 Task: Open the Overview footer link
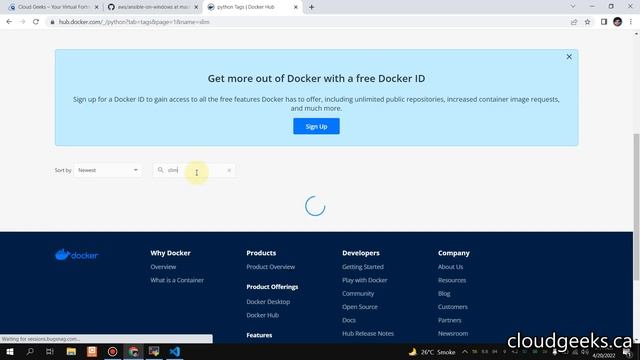tap(163, 267)
